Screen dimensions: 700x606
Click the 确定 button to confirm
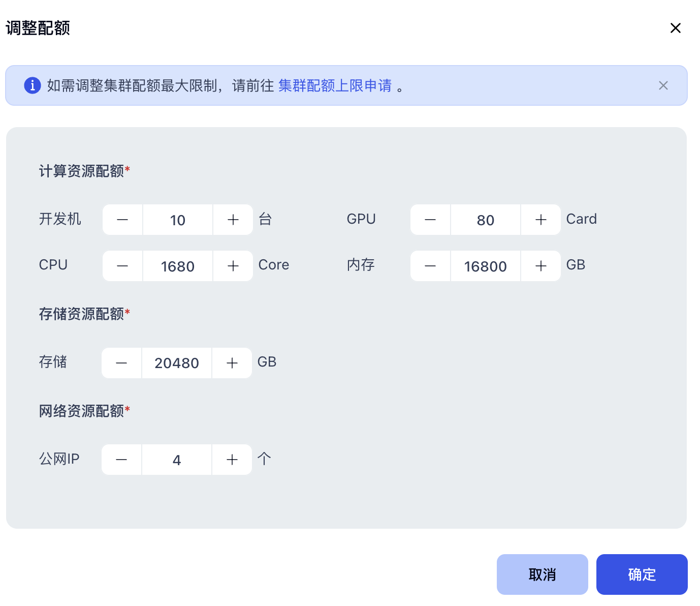642,574
